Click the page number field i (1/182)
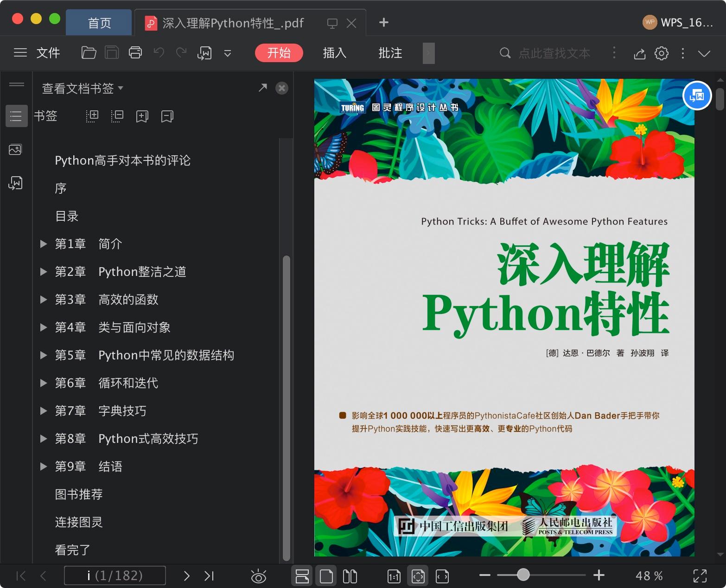 point(115,575)
